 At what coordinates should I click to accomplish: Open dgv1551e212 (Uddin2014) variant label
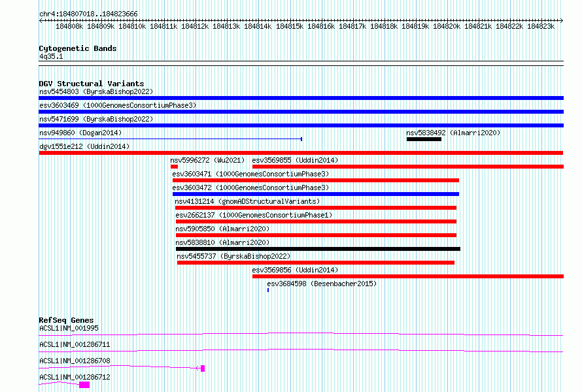84,146
